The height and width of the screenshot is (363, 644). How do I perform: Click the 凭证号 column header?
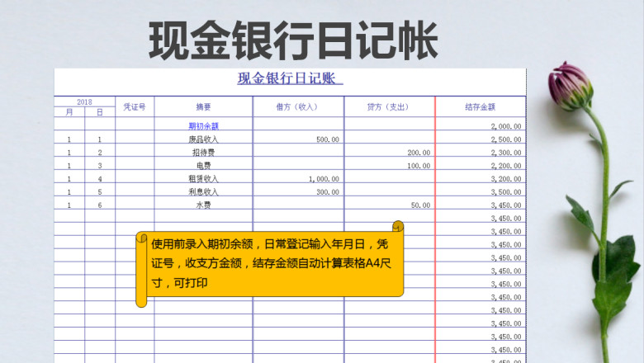135,107
